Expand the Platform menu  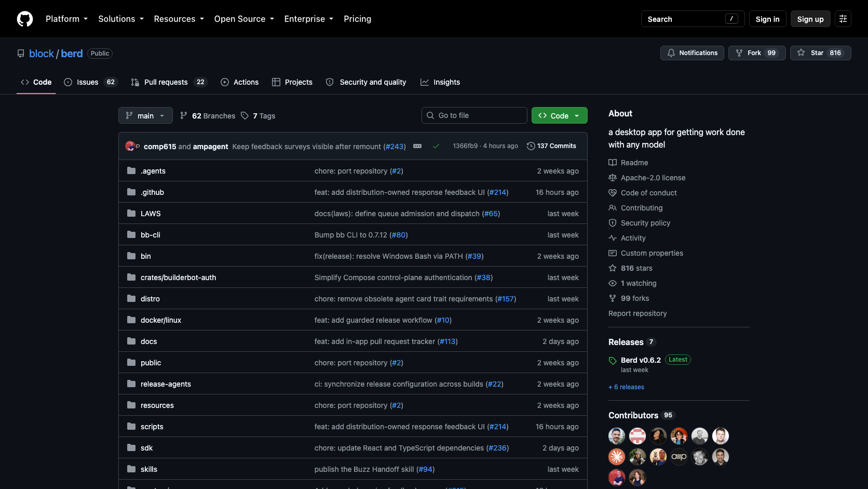(66, 19)
